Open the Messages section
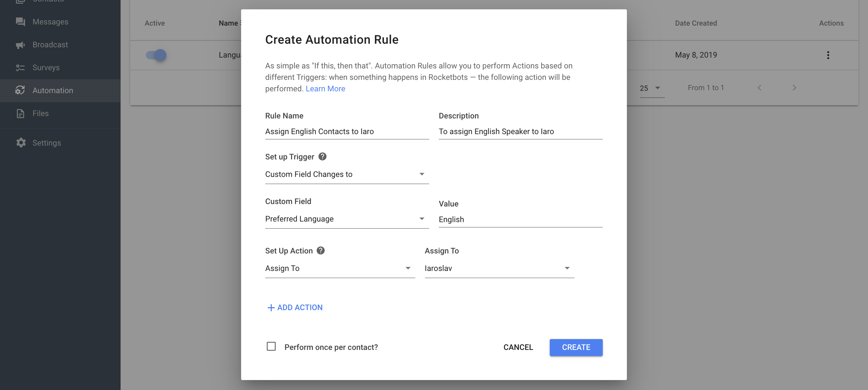The width and height of the screenshot is (868, 390). pyautogui.click(x=50, y=21)
